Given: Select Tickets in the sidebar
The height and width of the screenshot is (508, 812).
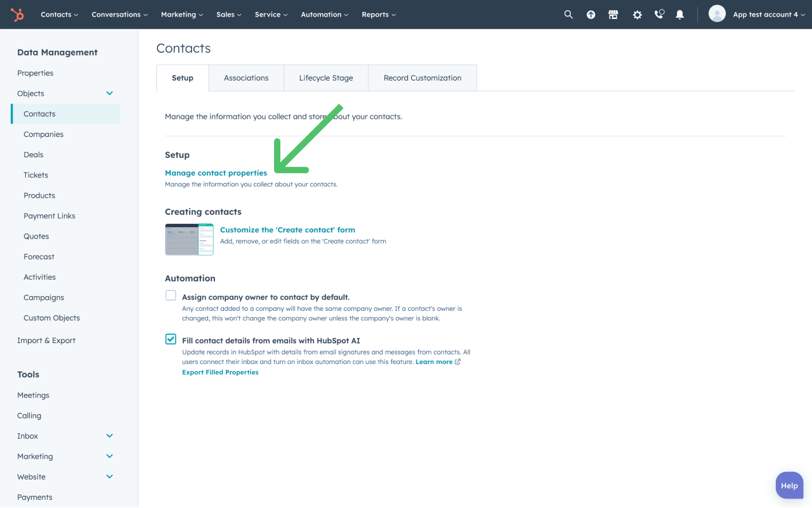Looking at the screenshot, I should [x=36, y=175].
